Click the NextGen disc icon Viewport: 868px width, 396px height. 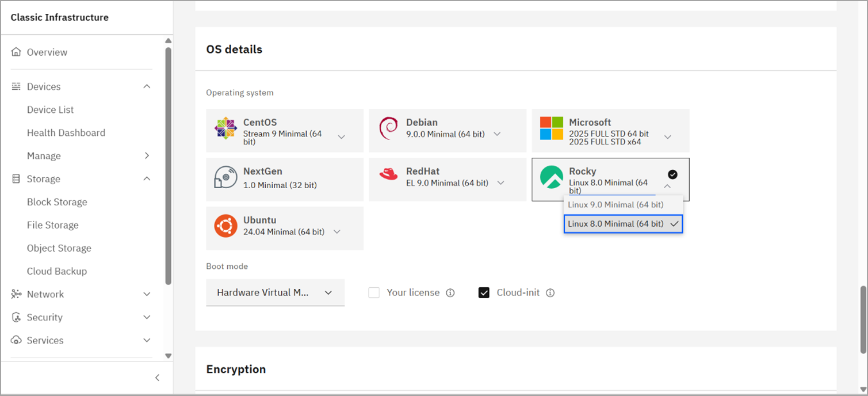225,177
